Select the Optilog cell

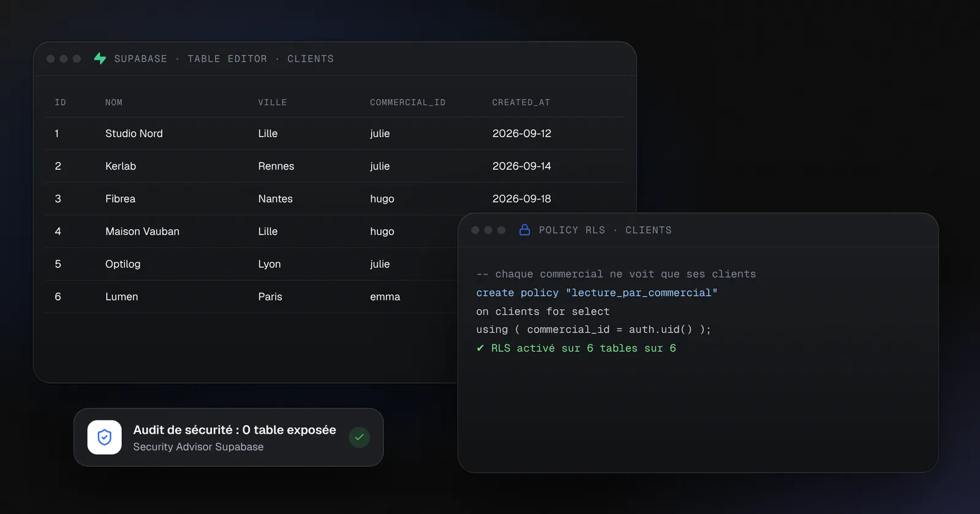[123, 264]
